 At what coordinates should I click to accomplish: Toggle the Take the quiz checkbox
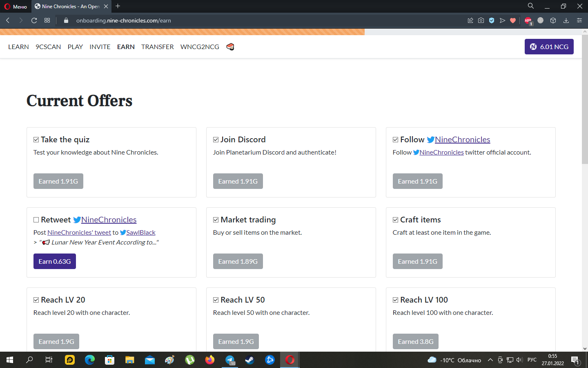pyautogui.click(x=36, y=140)
